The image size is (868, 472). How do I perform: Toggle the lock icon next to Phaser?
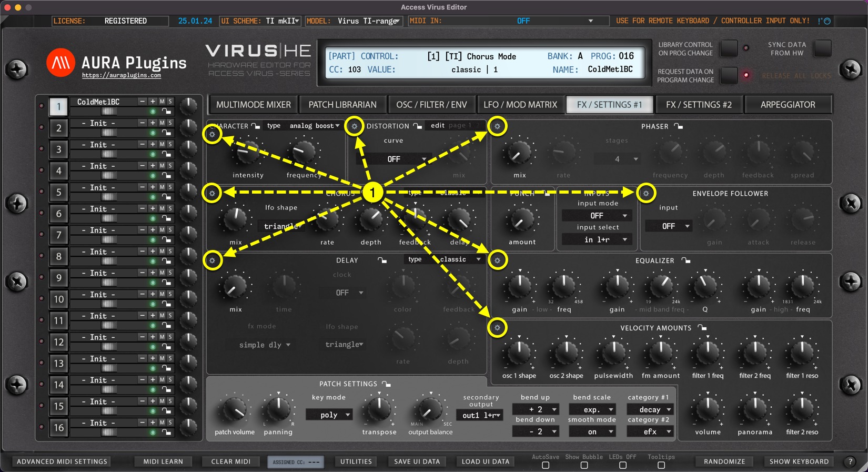tap(679, 126)
